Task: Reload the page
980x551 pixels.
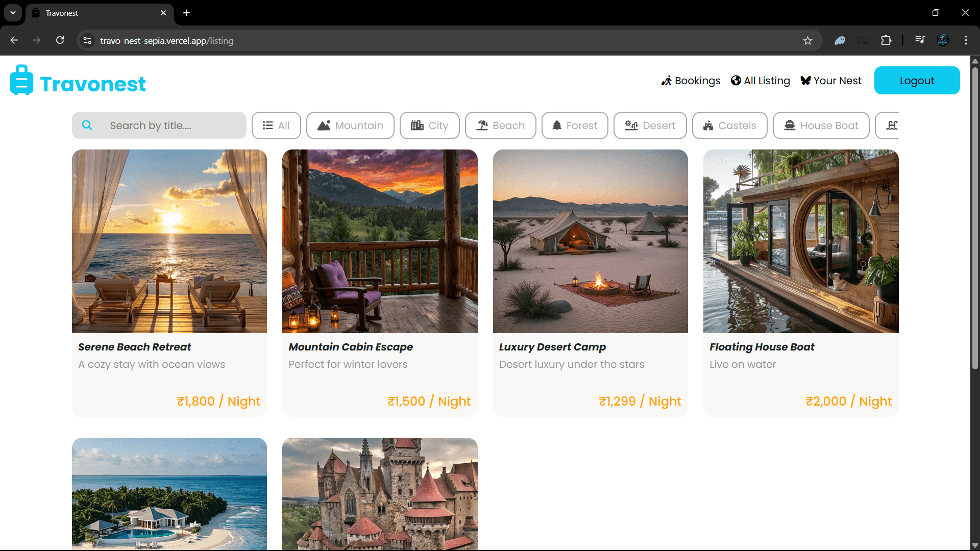Action: point(60,40)
